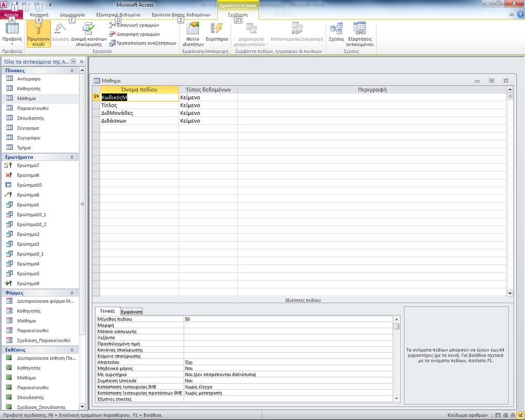This screenshot has height=420, width=525.
Task: Collapse the Πίνακες group
Action: [x=72, y=71]
